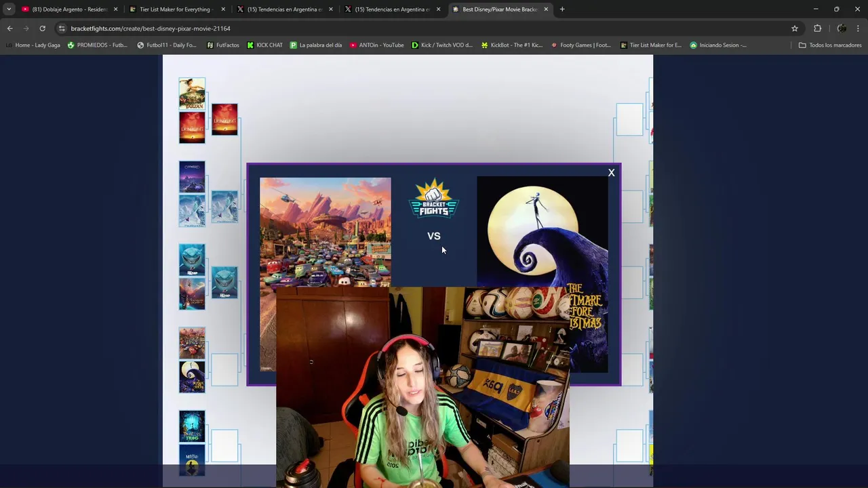This screenshot has height=488, width=868.
Task: Reload the bracketfights page
Action: point(42,28)
